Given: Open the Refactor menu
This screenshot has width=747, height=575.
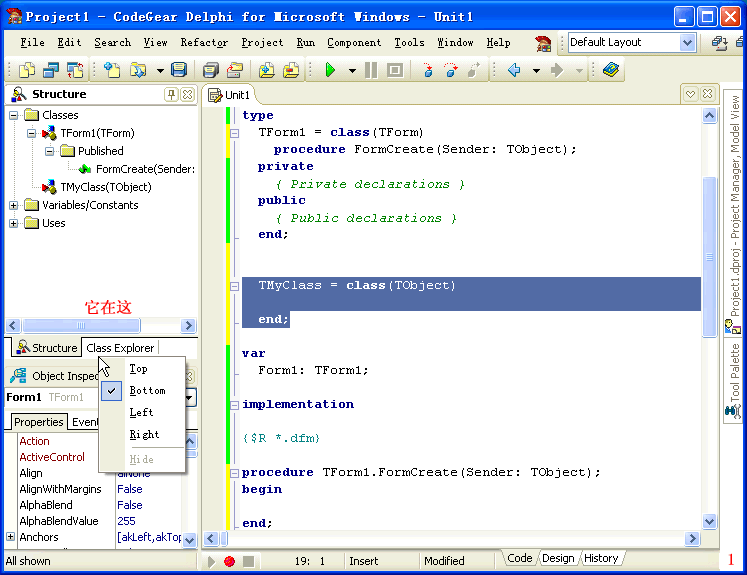Looking at the screenshot, I should [204, 42].
